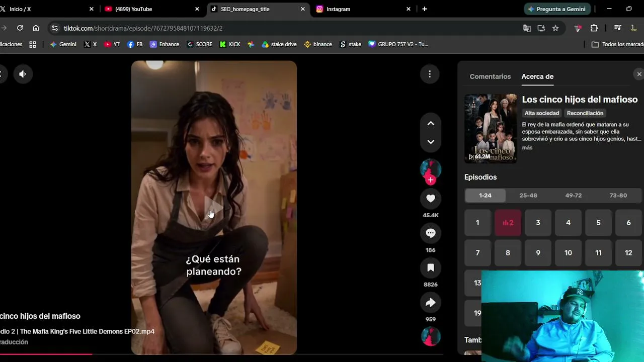
Task: Select the 25-48 episode range
Action: (528, 196)
